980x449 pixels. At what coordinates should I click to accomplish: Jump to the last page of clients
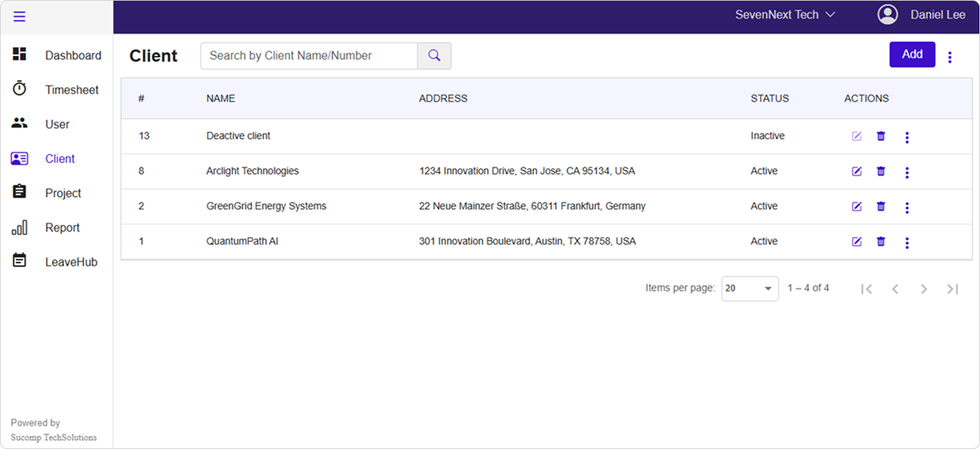pyautogui.click(x=953, y=288)
